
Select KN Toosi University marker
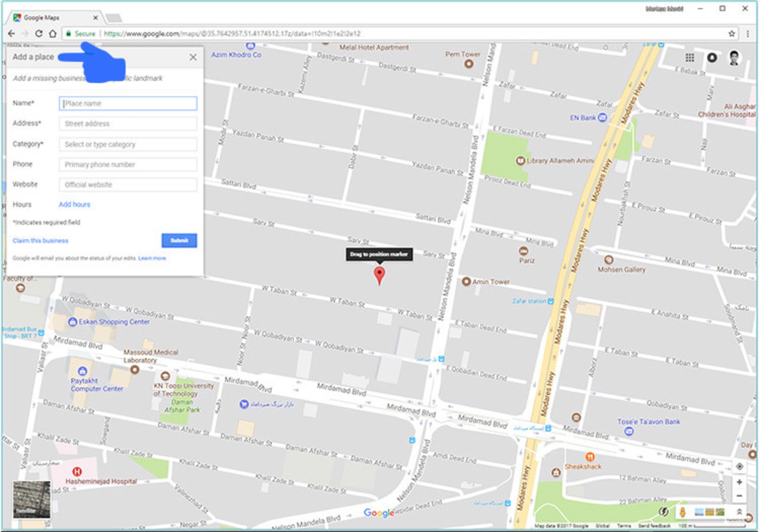coord(165,376)
